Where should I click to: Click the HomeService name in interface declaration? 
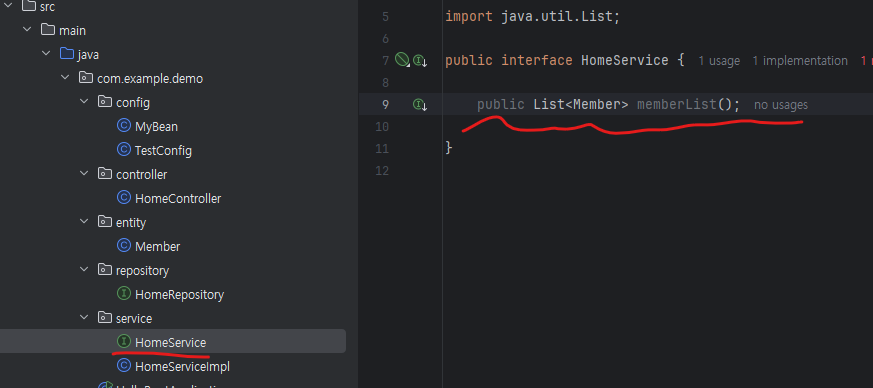625,60
